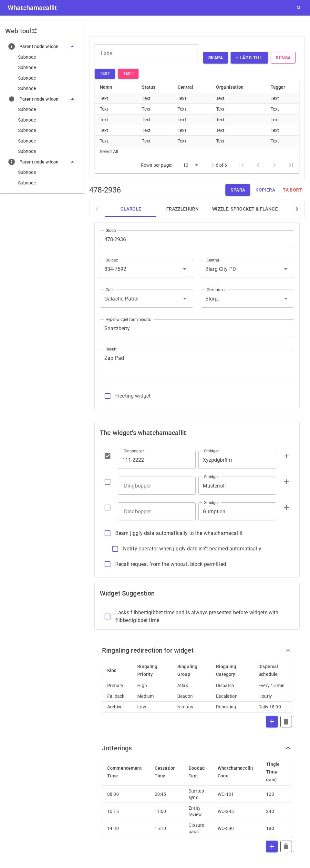
Task: Go to previous page of table
Action: [x=258, y=165]
